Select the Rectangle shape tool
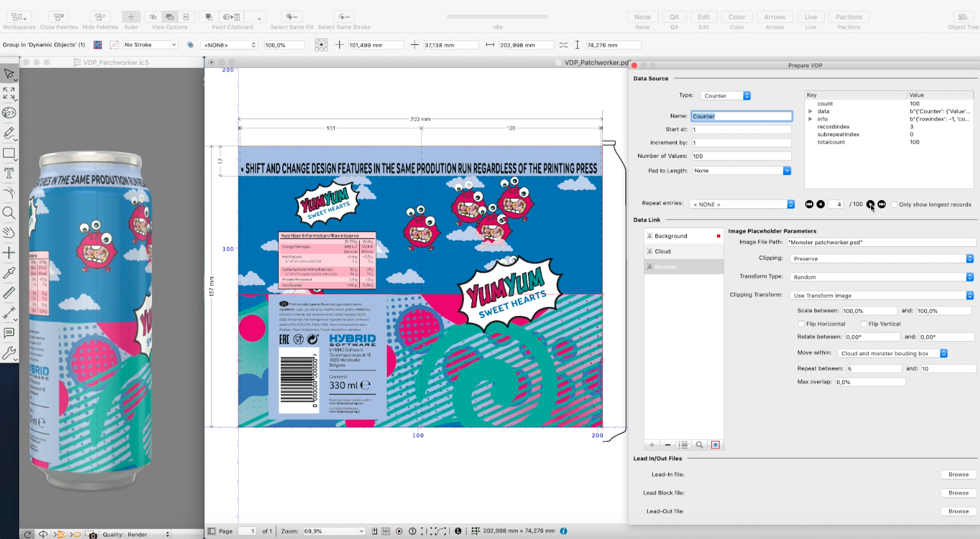The height and width of the screenshot is (539, 980). pyautogui.click(x=9, y=153)
